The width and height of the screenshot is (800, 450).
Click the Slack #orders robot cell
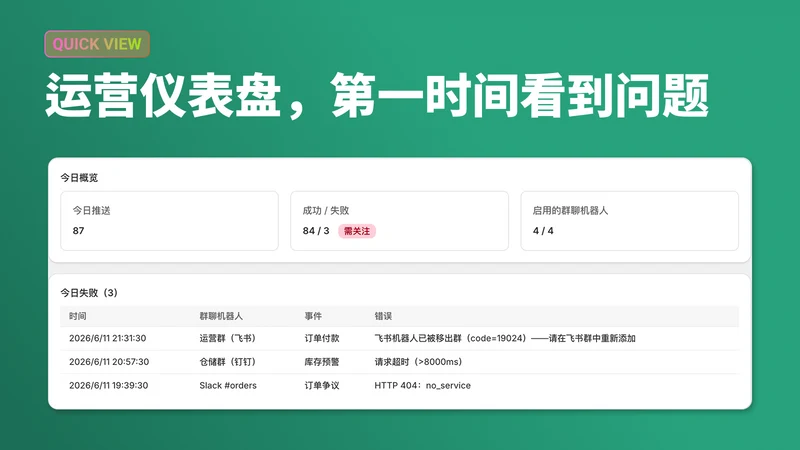click(x=228, y=385)
